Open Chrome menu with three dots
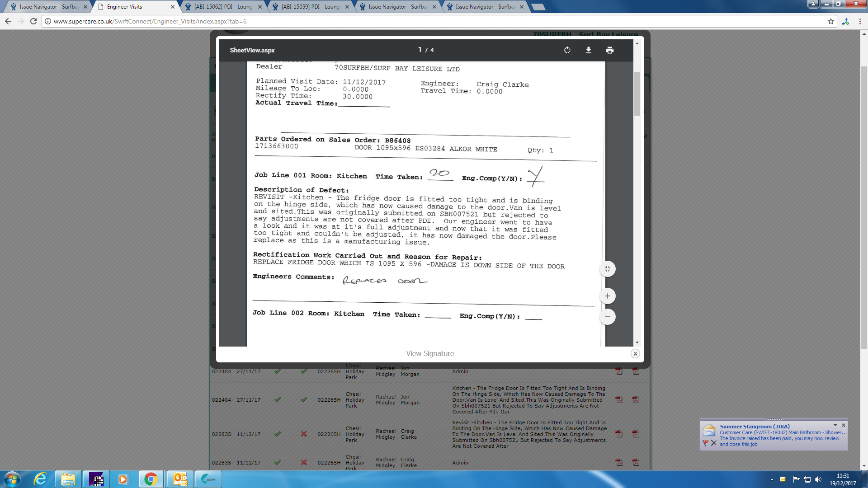This screenshot has height=488, width=868. 860,21
